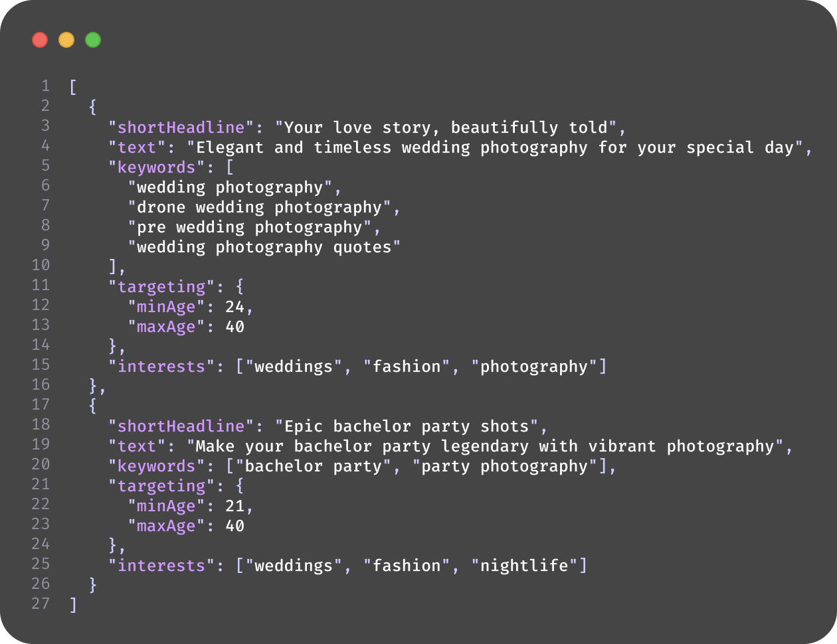Click the red close window dot

click(40, 40)
